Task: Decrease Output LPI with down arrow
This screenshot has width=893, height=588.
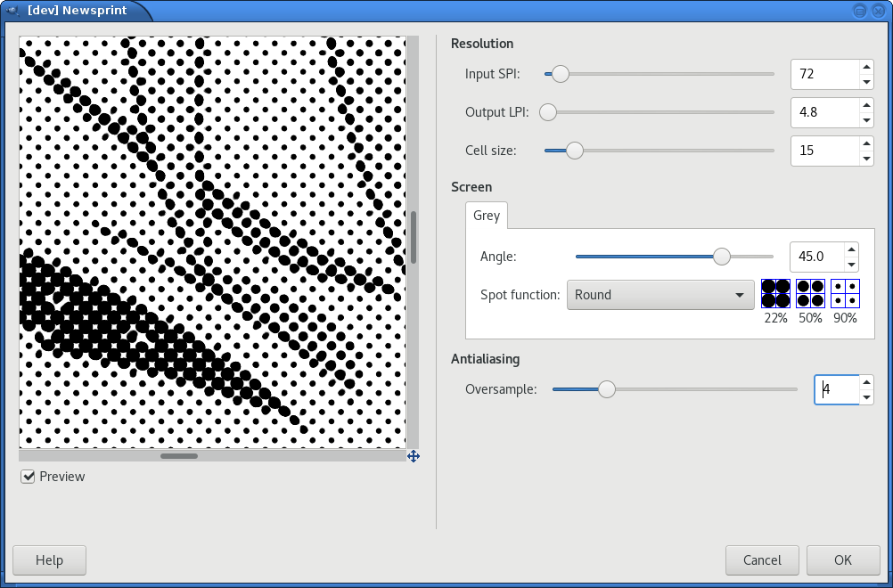Action: point(865,121)
